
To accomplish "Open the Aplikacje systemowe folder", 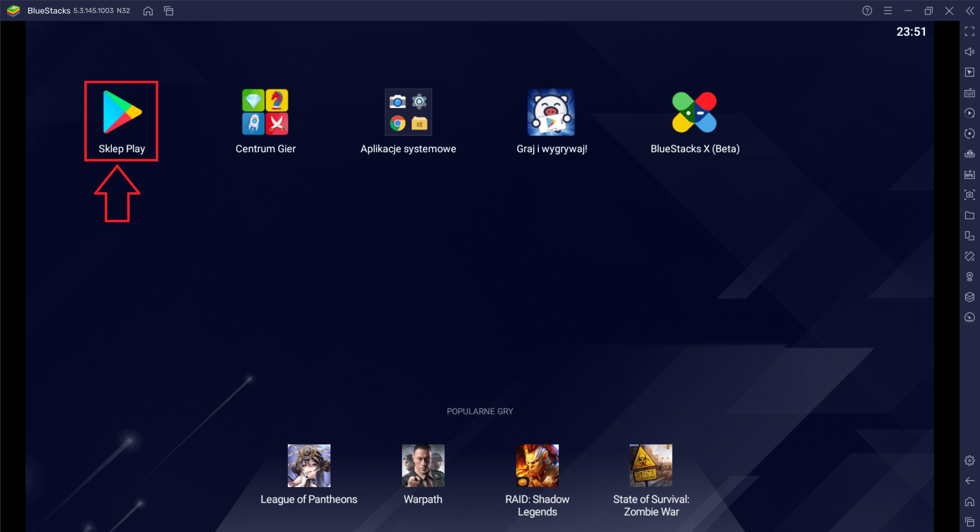I will pyautogui.click(x=408, y=112).
